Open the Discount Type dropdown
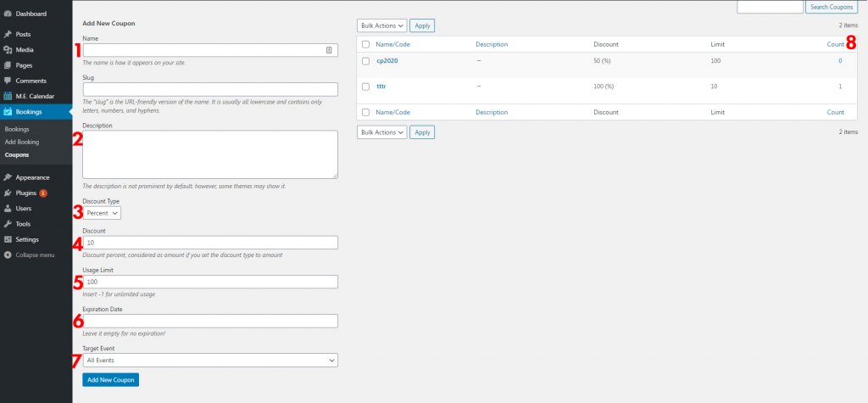This screenshot has width=868, height=403. (103, 213)
